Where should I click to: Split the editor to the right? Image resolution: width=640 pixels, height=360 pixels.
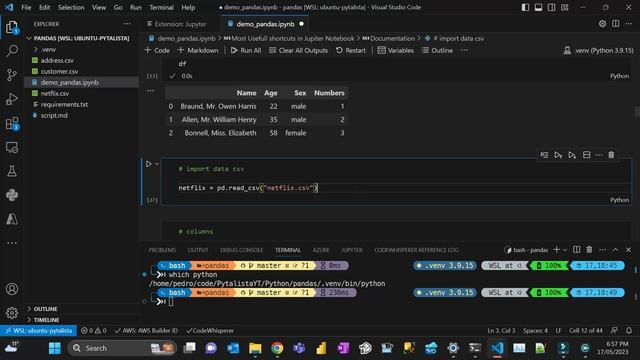[x=616, y=24]
